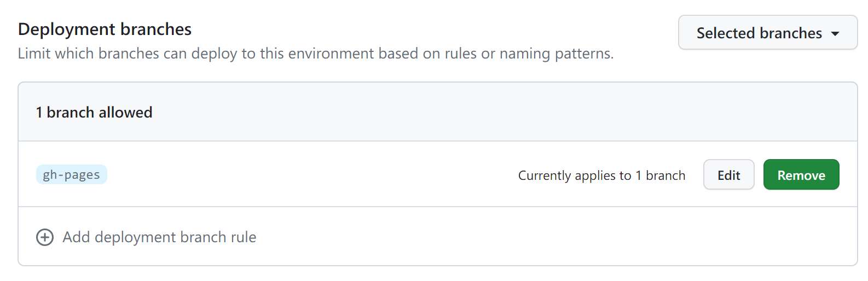Select the Add deployment branch rule text
868x281 pixels.
(159, 237)
